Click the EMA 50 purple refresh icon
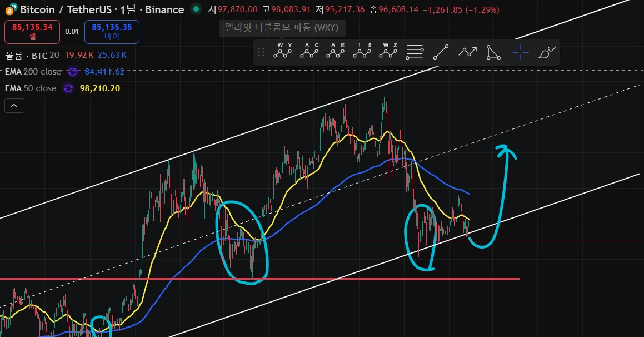This screenshot has height=337, width=644. point(68,88)
